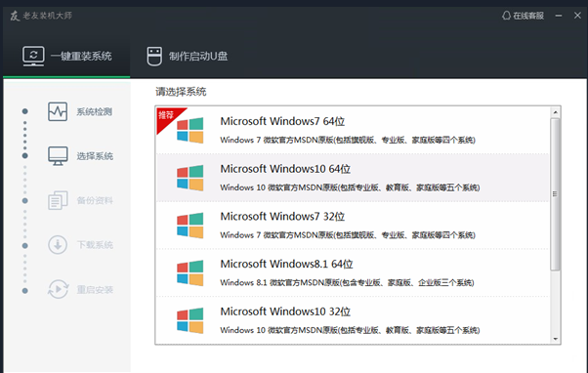Click the 重启安装 restart icon
Screen dimensions: 588x373
[58, 289]
